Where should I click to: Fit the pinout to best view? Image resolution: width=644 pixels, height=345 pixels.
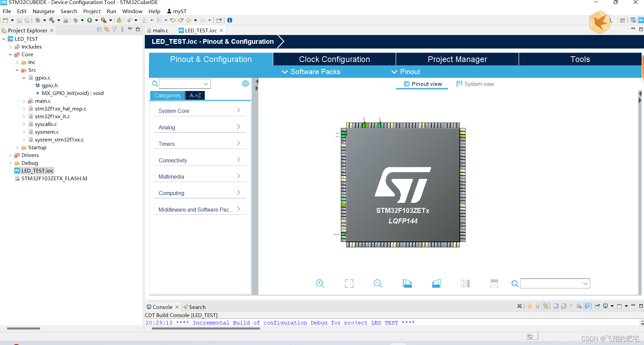(x=349, y=283)
